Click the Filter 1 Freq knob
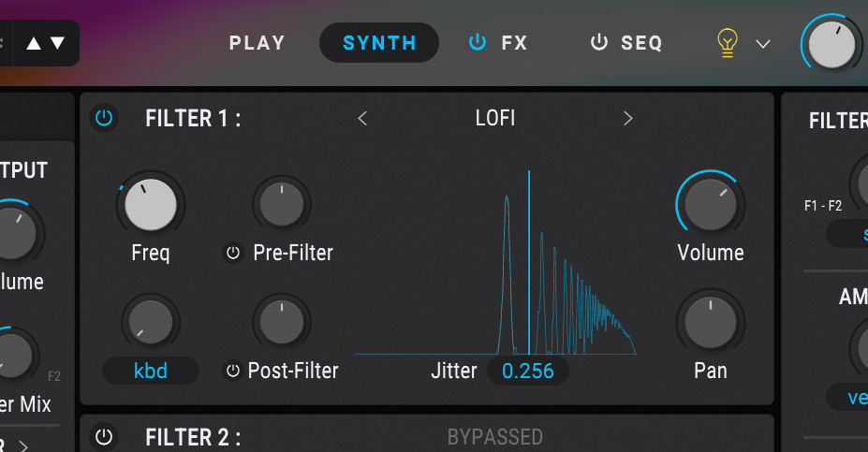 (151, 204)
